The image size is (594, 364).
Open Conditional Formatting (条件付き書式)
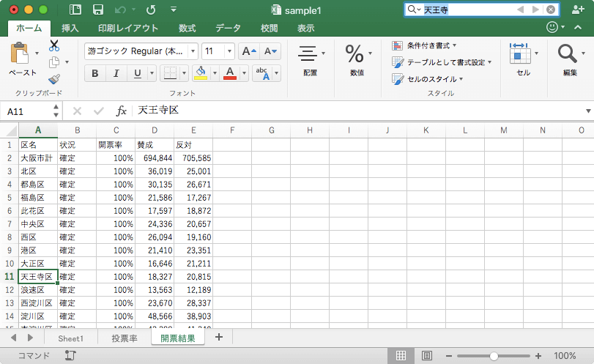[424, 45]
